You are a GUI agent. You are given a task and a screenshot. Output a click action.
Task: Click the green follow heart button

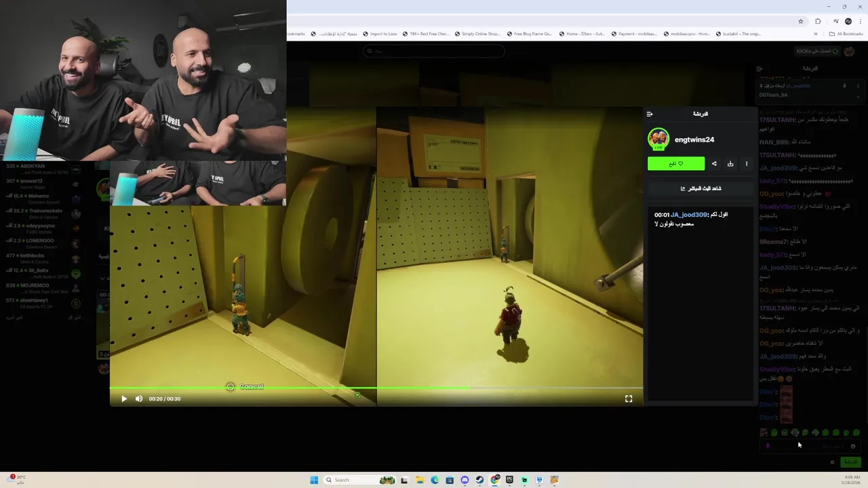click(676, 163)
